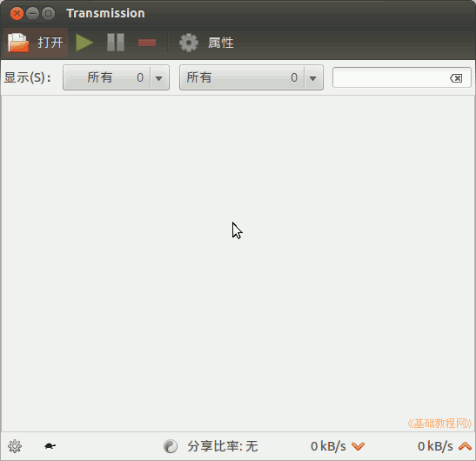Click the share ratio statistics icon

click(171, 446)
